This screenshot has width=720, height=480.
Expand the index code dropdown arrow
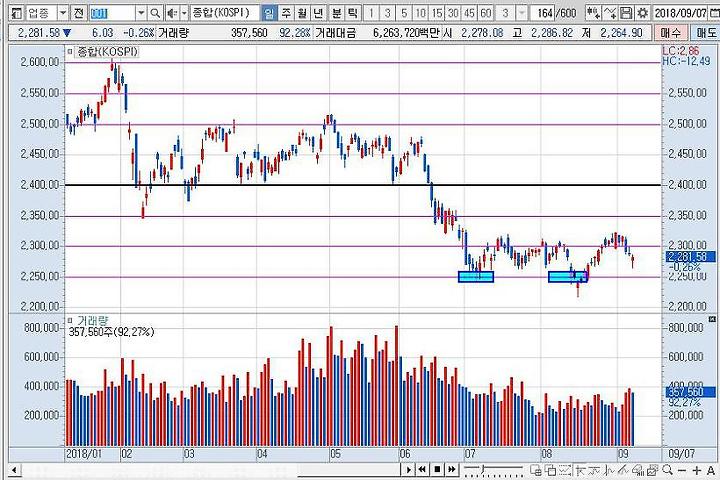click(x=141, y=13)
